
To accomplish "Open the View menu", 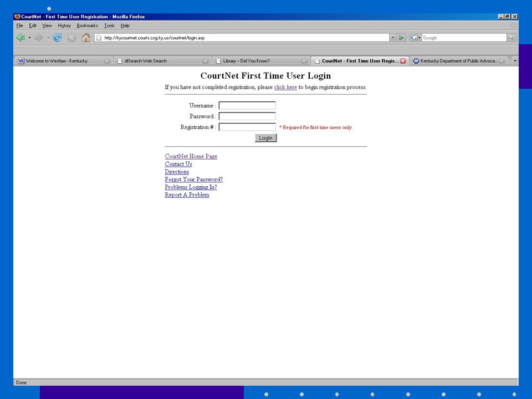I will coord(47,26).
